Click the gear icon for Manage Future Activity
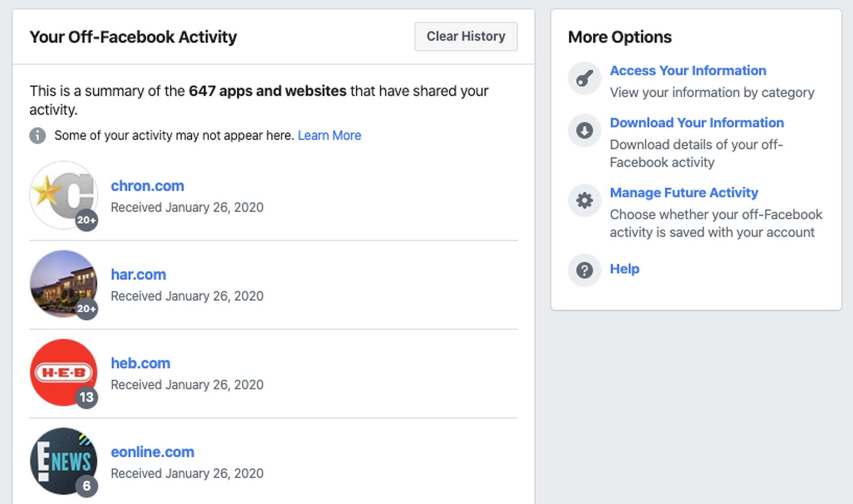 tap(584, 200)
